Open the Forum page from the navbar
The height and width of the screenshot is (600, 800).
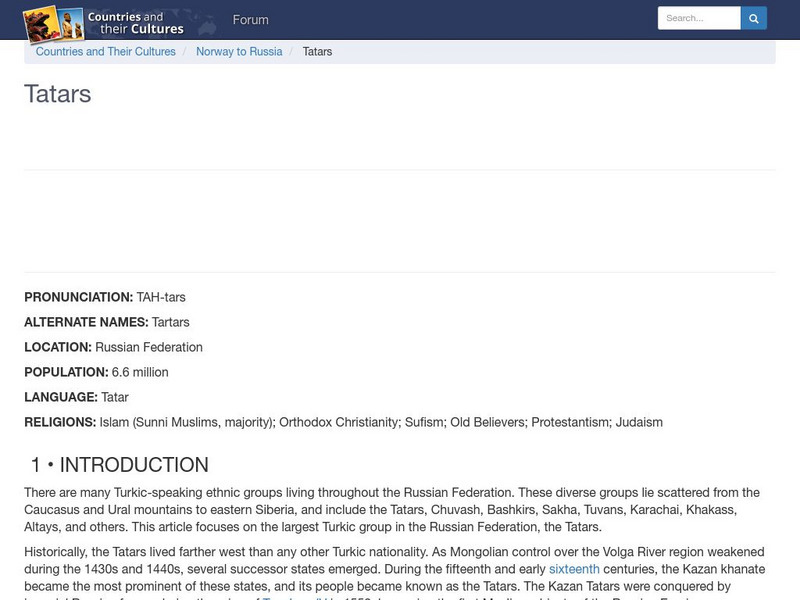pos(250,20)
